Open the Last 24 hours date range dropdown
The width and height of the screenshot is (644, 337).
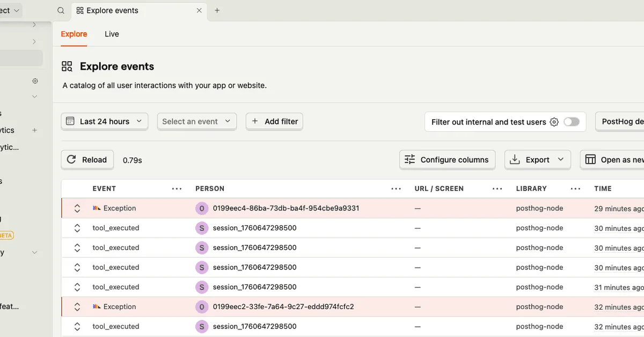click(x=104, y=122)
